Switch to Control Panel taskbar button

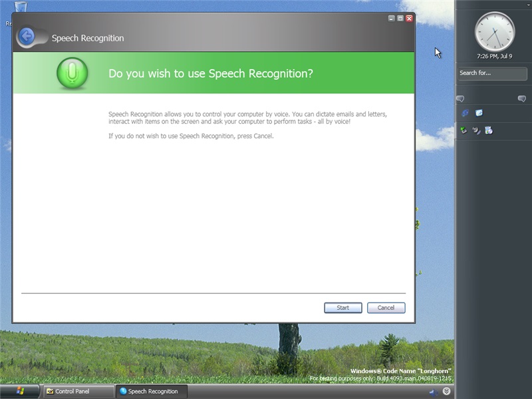tap(78, 391)
